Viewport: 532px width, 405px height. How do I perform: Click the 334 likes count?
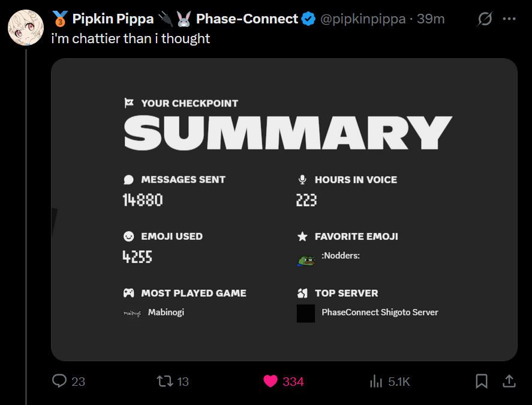coord(293,382)
